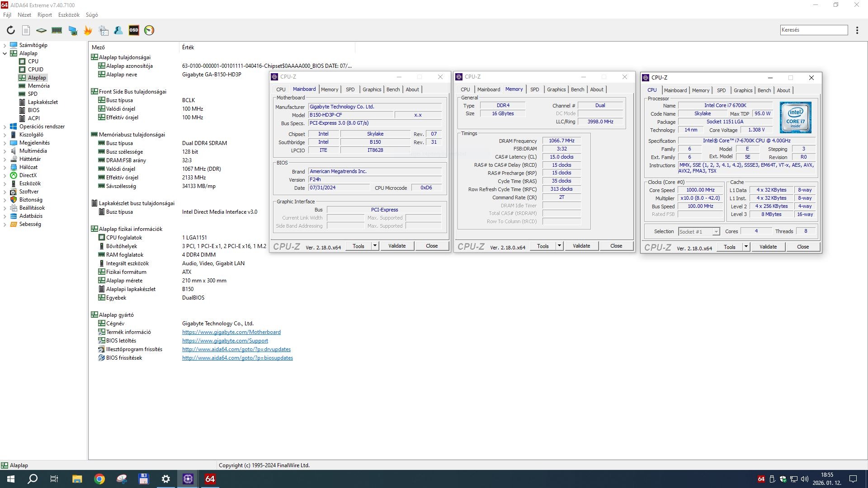Click the three-dot menu next to search
This screenshot has height=488, width=868.
(857, 30)
